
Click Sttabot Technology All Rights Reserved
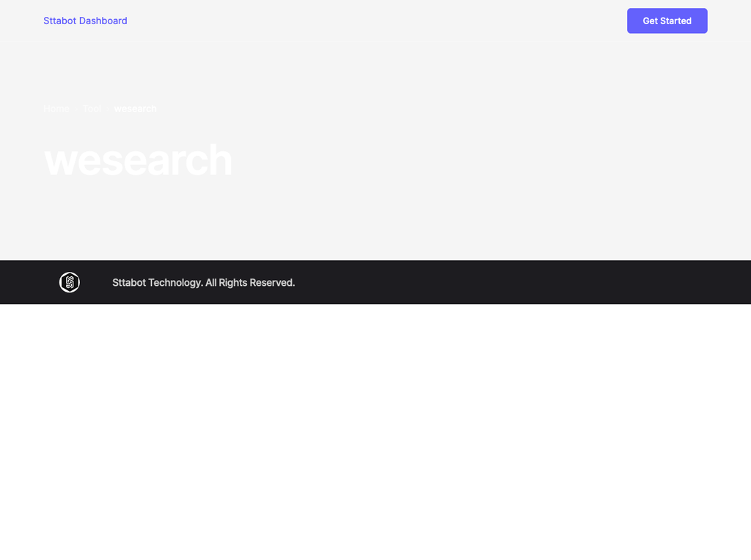204,282
